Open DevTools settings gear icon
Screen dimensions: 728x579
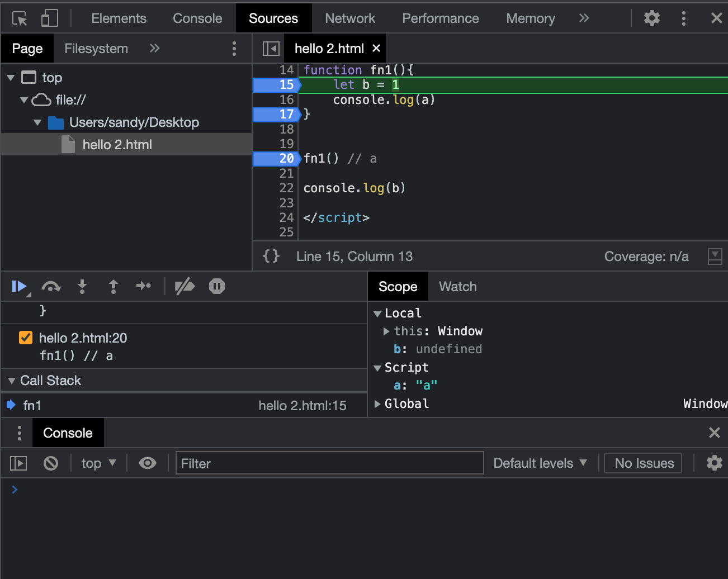(x=652, y=18)
